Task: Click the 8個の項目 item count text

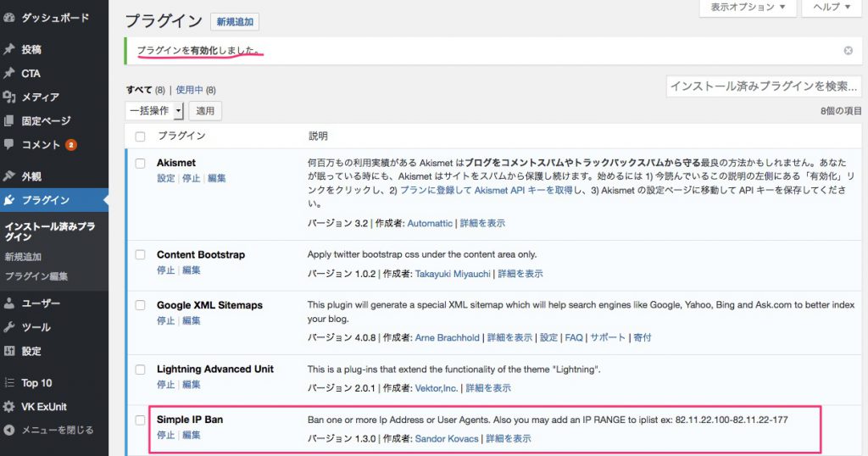Action: [841, 111]
